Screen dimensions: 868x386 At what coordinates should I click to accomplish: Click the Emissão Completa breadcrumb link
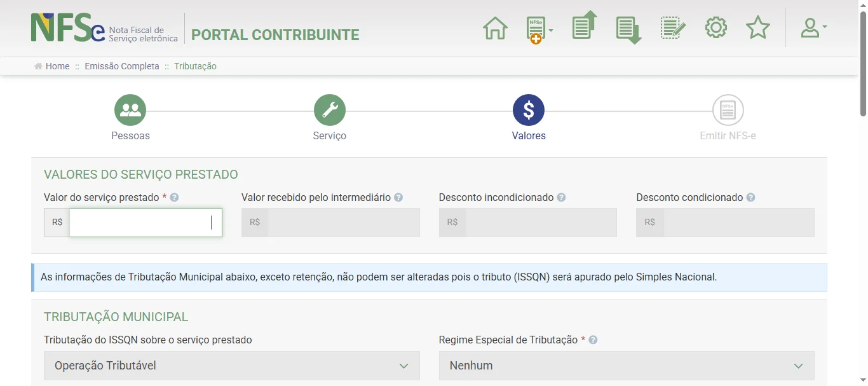(121, 65)
